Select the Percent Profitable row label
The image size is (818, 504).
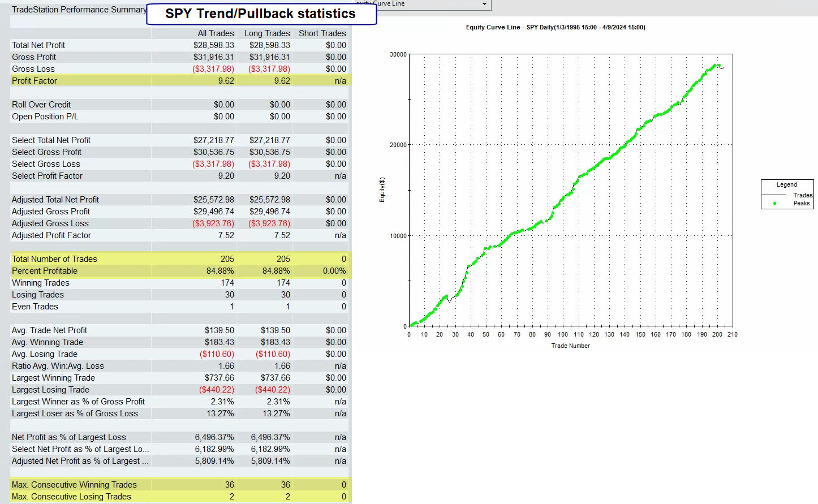point(45,271)
